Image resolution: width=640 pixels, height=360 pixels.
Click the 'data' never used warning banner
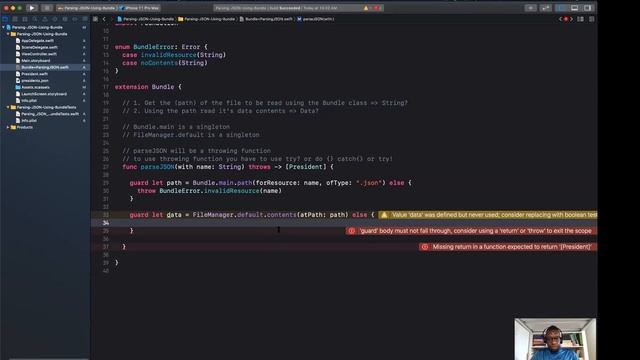[488, 215]
